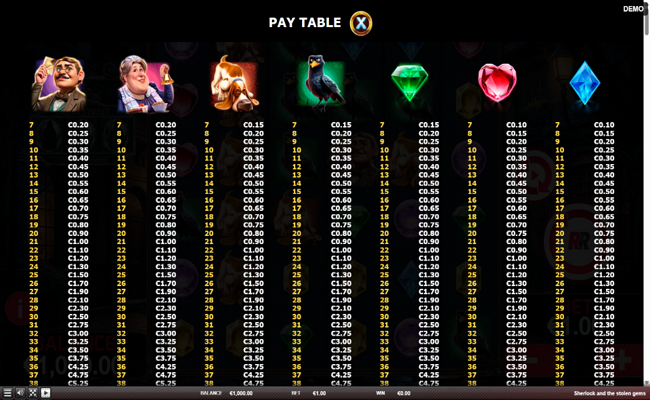Click the €0.90 payout for 21 dog symbols
Screen dimensions: 650x400
pyautogui.click(x=253, y=242)
